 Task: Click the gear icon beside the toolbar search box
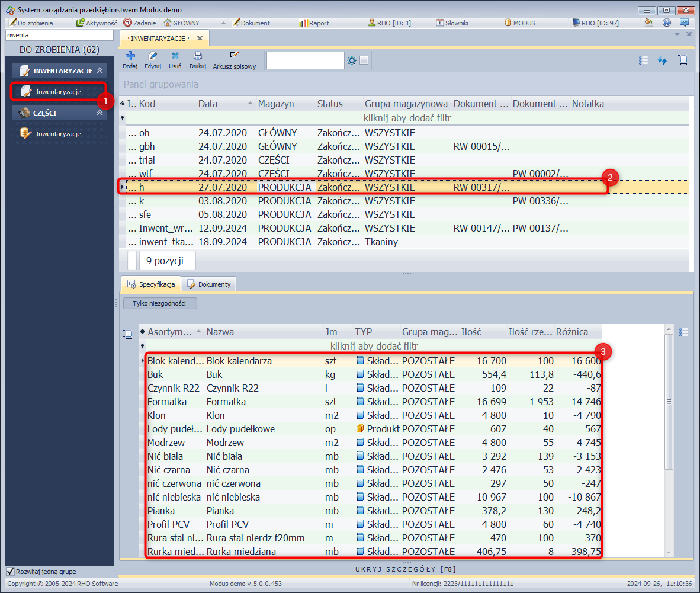352,60
